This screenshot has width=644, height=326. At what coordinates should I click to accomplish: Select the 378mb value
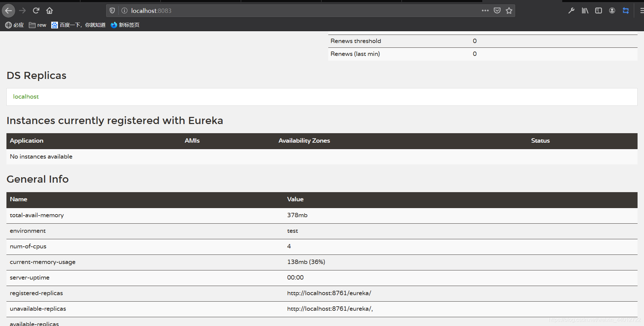pyautogui.click(x=297, y=215)
